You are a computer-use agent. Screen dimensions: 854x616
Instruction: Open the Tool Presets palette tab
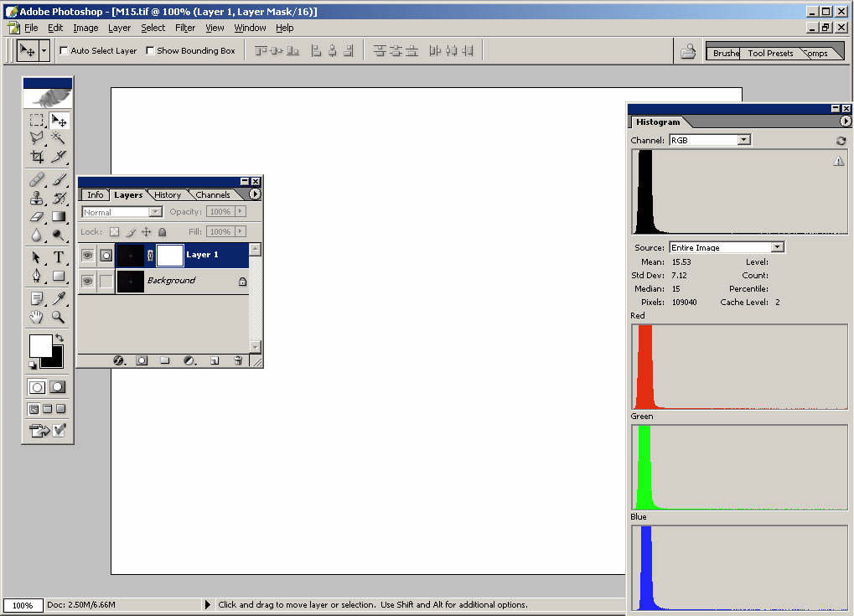pos(769,54)
